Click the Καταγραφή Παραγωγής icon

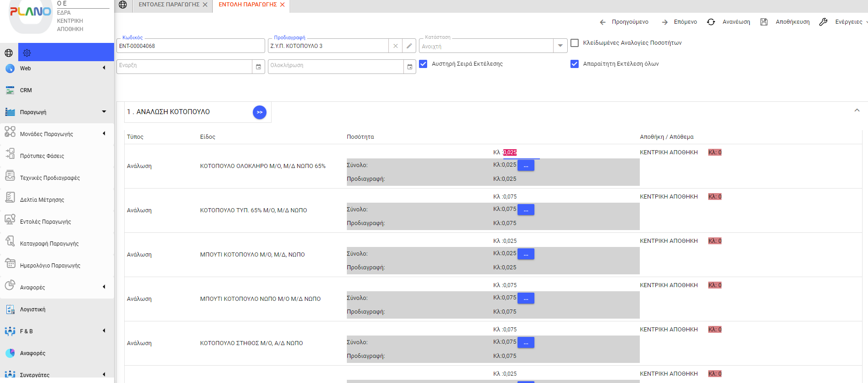click(10, 241)
